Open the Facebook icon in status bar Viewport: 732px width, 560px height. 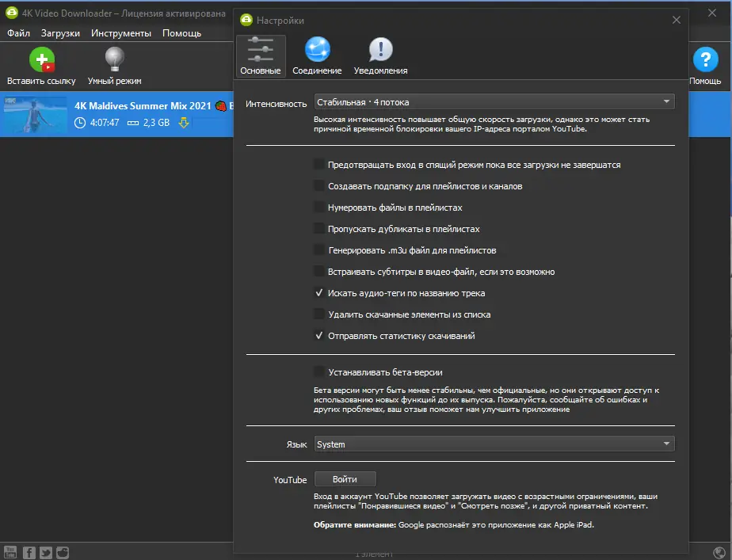pyautogui.click(x=29, y=553)
